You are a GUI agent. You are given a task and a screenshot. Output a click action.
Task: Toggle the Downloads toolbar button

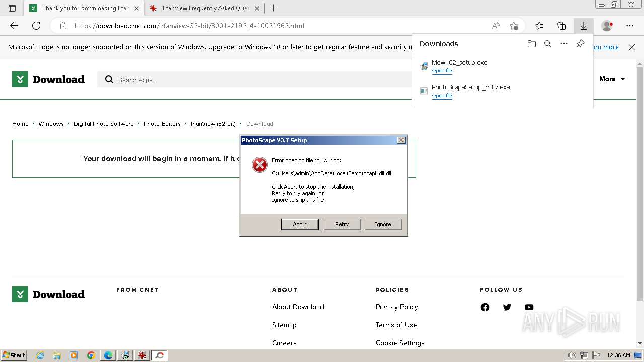click(x=584, y=26)
